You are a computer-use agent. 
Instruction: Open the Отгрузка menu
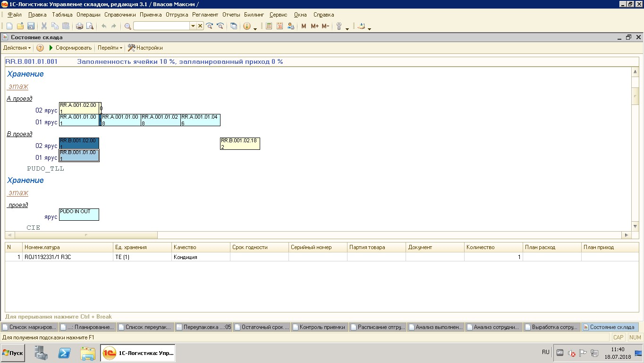coord(177,15)
